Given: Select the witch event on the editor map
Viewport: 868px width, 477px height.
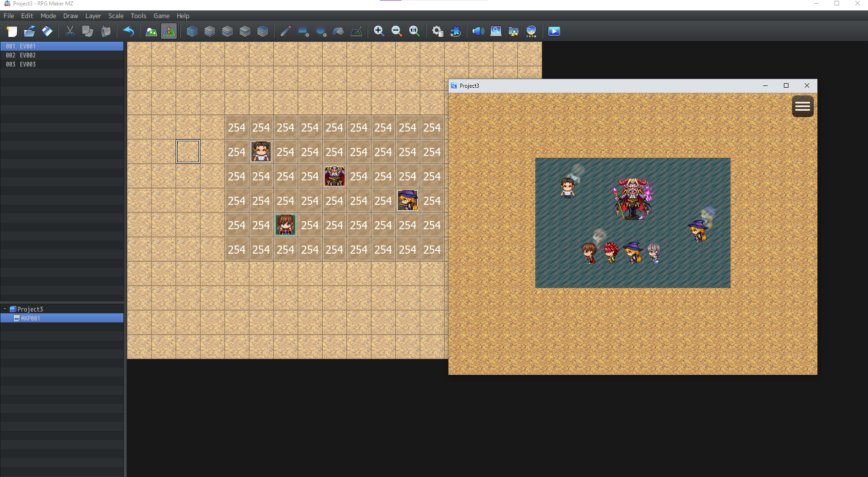Looking at the screenshot, I should 408,200.
